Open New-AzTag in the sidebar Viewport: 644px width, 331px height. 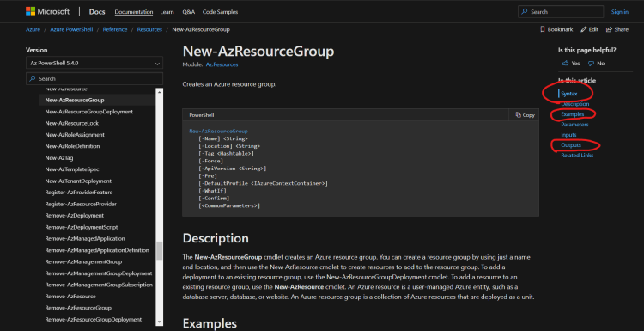(x=59, y=158)
